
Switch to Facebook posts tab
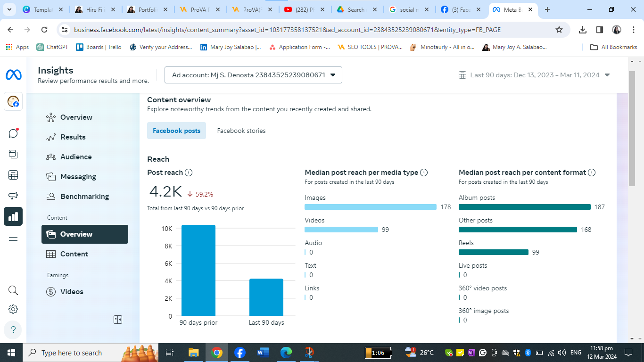[176, 131]
